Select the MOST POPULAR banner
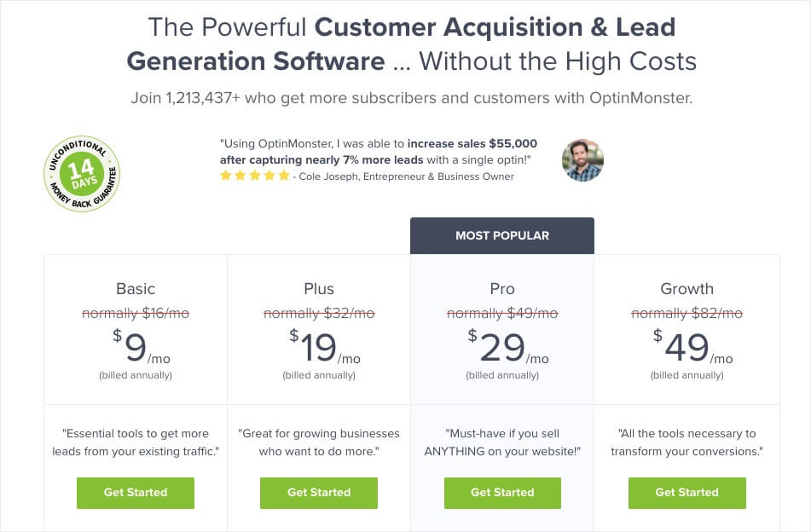 [x=502, y=235]
